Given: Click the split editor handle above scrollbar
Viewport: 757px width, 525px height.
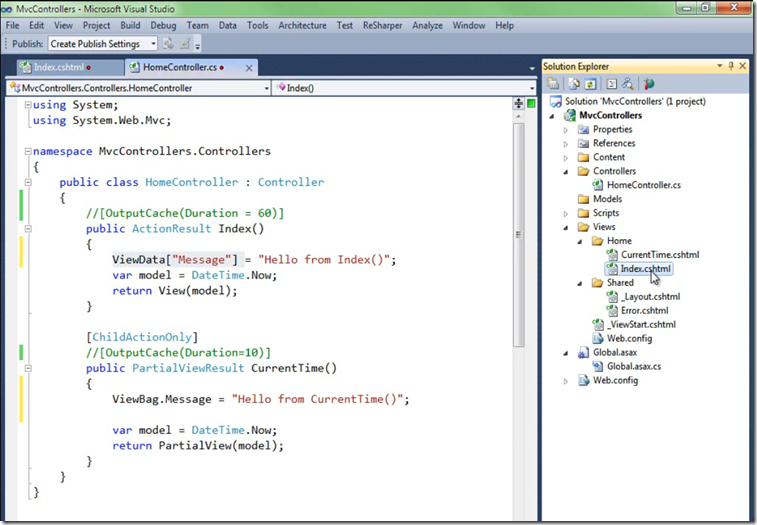Looking at the screenshot, I should coord(519,103).
